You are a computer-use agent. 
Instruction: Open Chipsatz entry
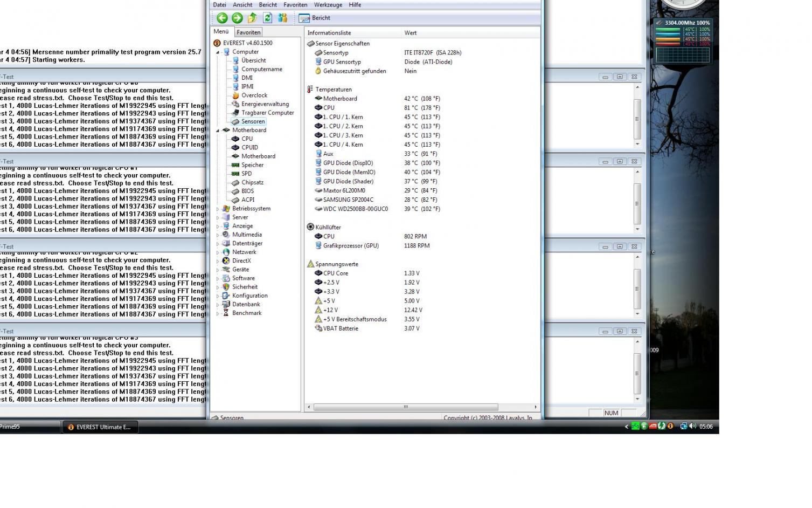tap(252, 182)
